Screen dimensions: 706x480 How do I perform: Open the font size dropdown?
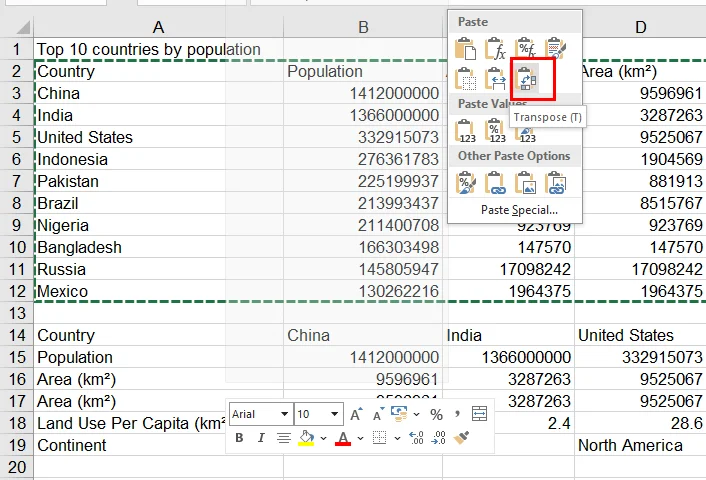click(333, 414)
